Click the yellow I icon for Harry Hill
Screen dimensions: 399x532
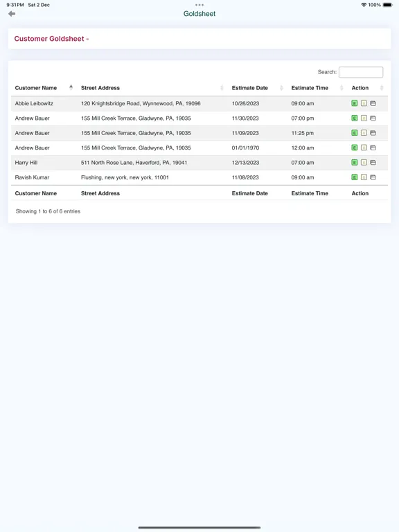pos(364,162)
